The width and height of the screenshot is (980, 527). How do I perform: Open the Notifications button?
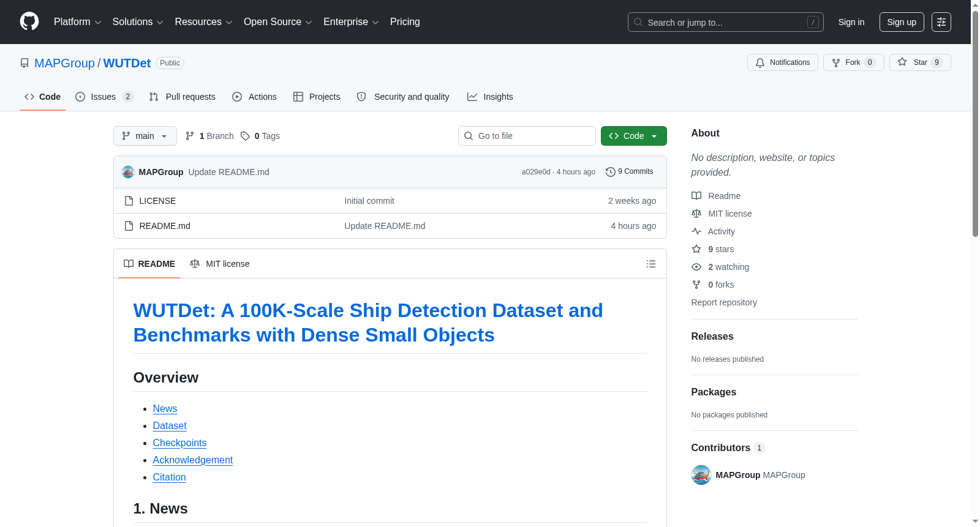coord(783,62)
